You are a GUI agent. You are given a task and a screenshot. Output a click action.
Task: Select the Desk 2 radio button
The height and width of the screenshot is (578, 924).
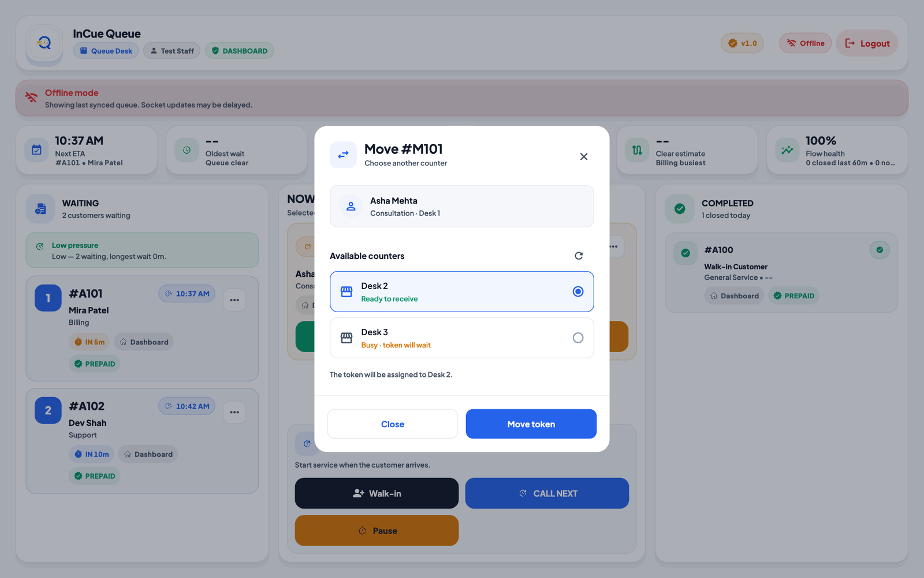[x=578, y=291]
